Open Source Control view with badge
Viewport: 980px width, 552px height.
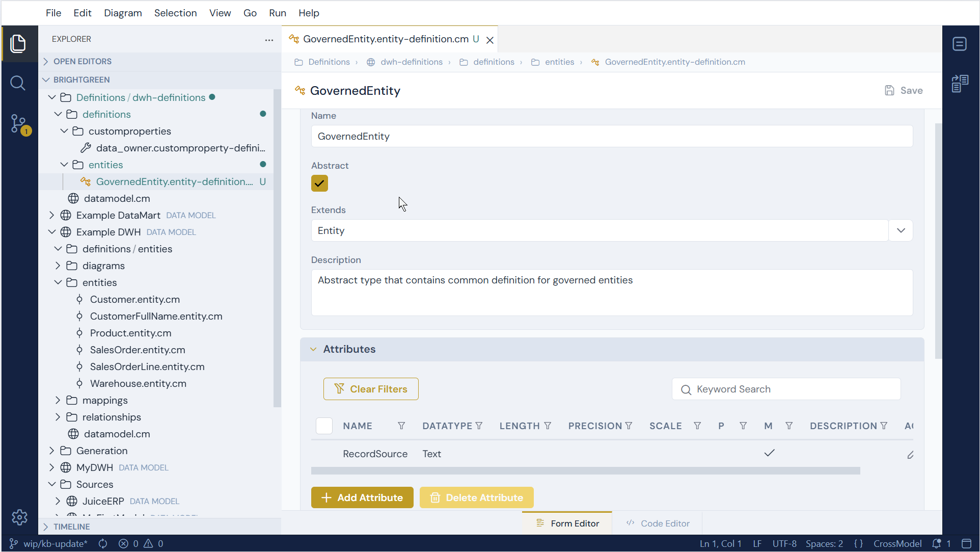click(19, 124)
